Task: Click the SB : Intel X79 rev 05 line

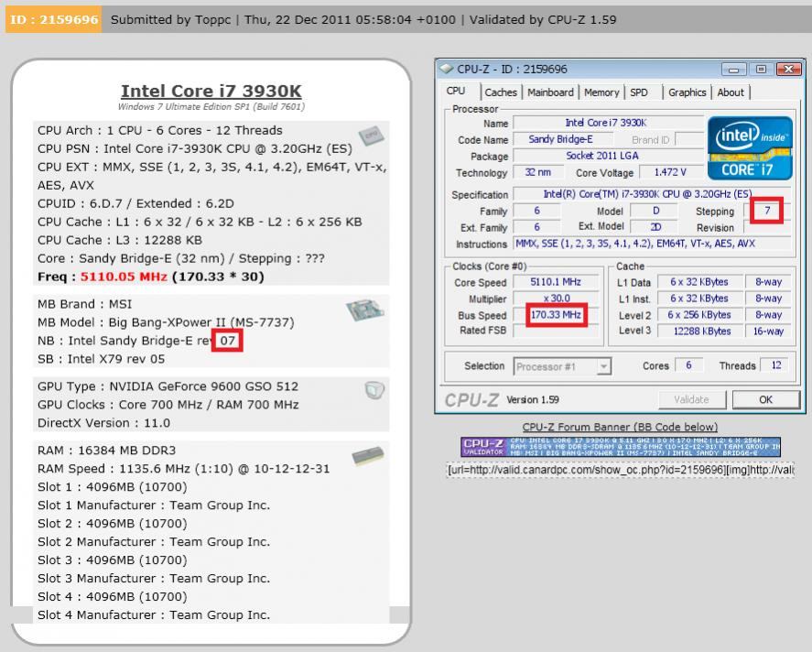Action: coord(101,359)
